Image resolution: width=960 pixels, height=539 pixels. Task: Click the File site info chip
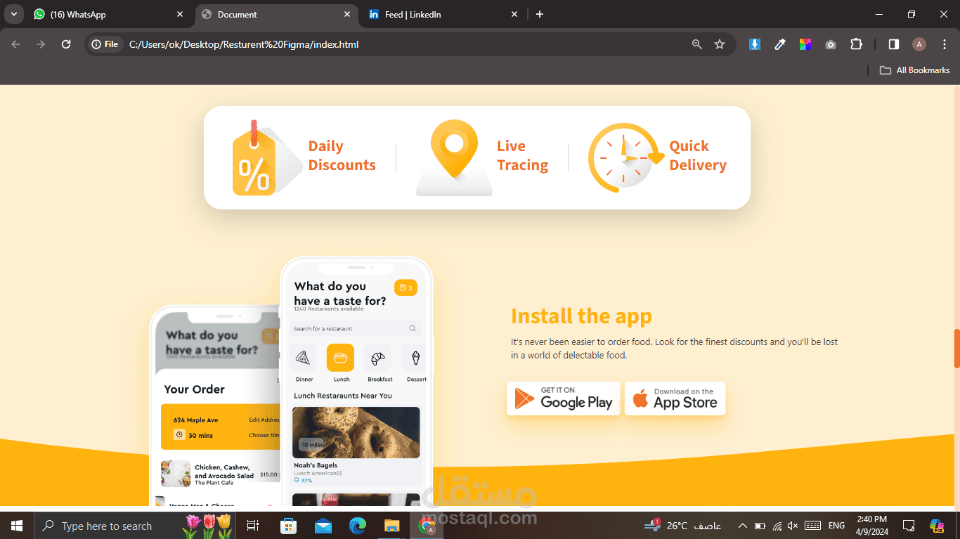pyautogui.click(x=105, y=44)
